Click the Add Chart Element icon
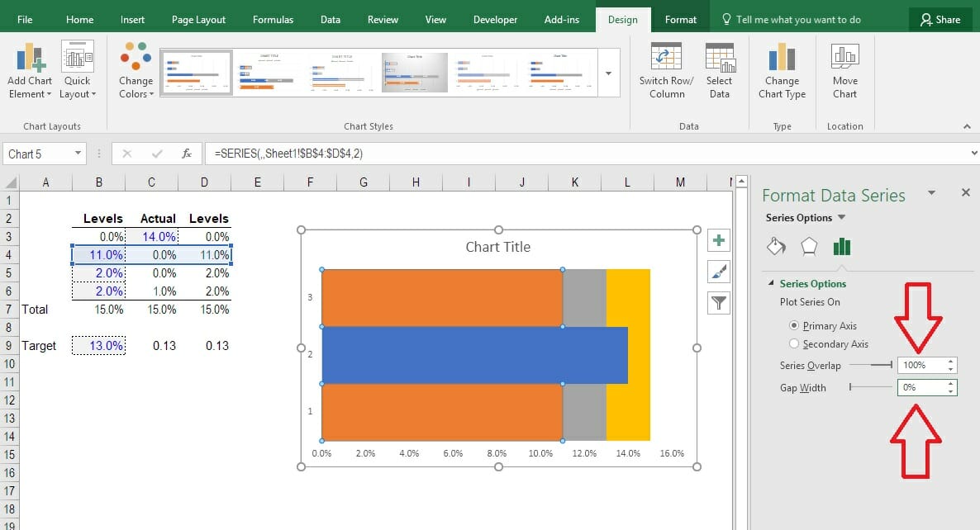980x530 pixels. [30, 57]
